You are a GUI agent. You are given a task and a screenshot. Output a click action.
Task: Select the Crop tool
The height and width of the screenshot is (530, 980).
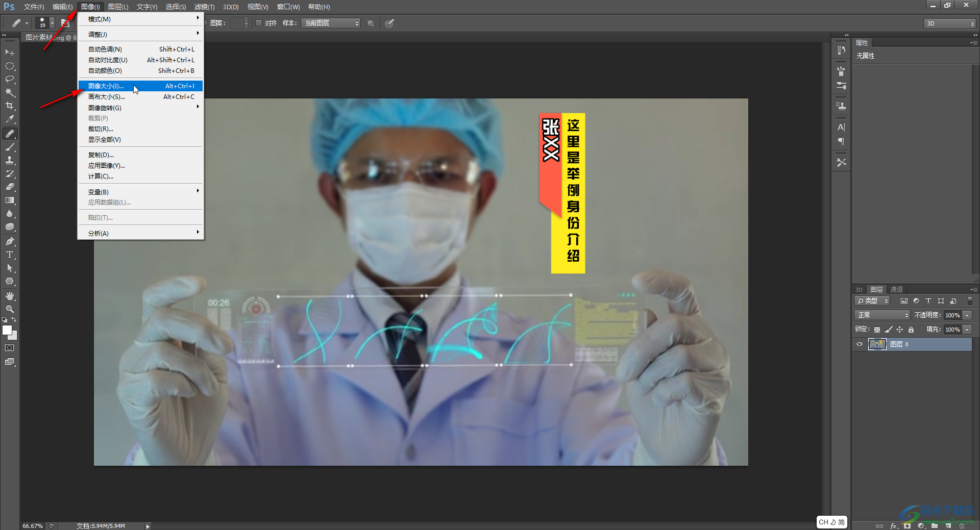tap(10, 106)
